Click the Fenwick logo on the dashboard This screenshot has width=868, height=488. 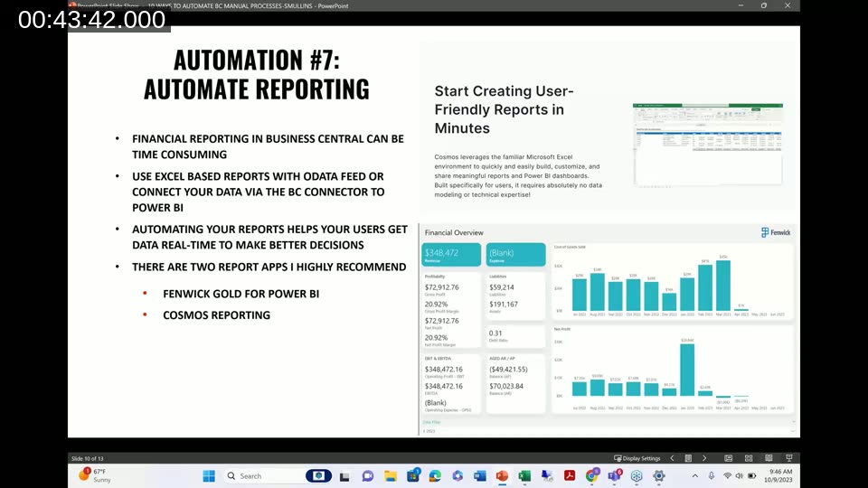(776, 232)
